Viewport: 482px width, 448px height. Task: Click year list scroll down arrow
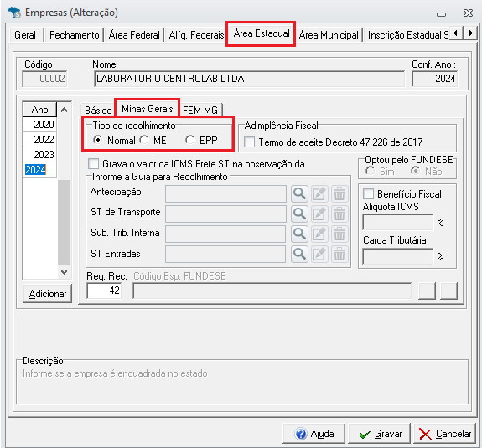(65, 272)
